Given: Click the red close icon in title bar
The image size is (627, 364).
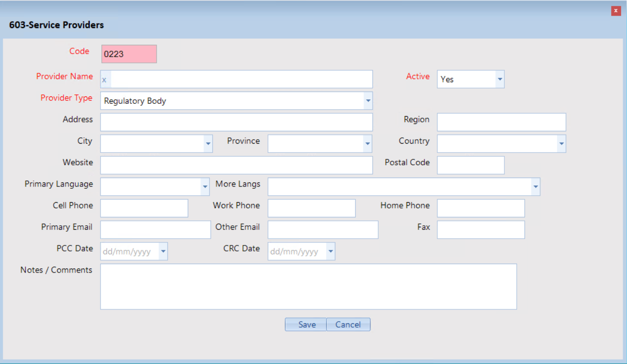Looking at the screenshot, I should point(616,11).
